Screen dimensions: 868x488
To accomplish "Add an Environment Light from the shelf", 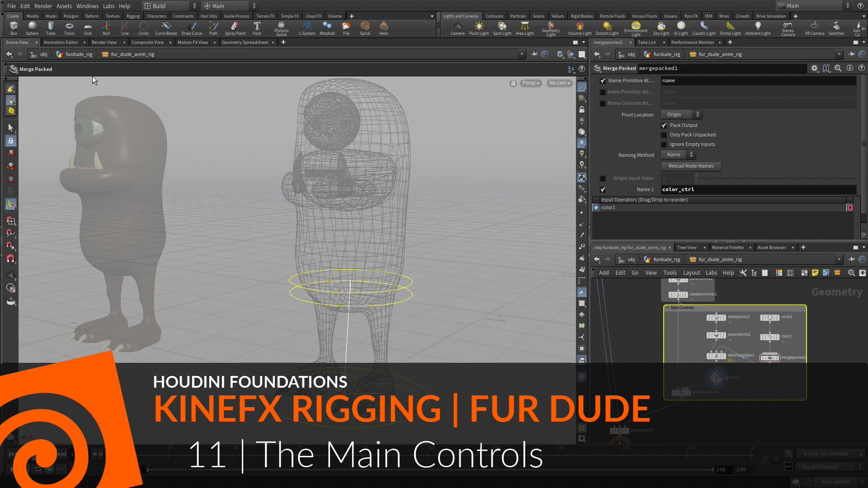I will [636, 28].
